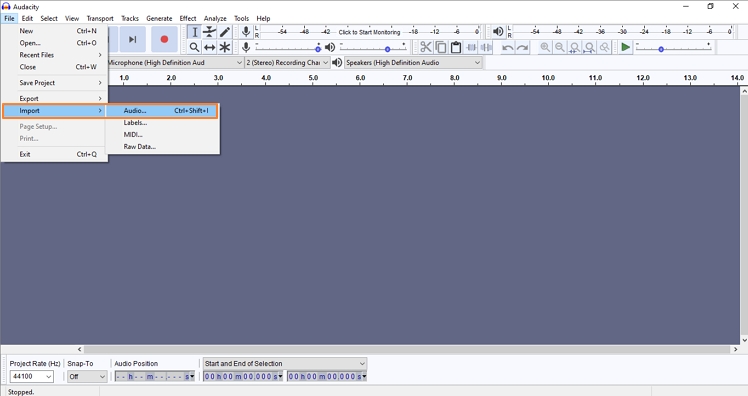Select the Zoom magnifier tool
This screenshot has width=748, height=396.
[x=194, y=47]
